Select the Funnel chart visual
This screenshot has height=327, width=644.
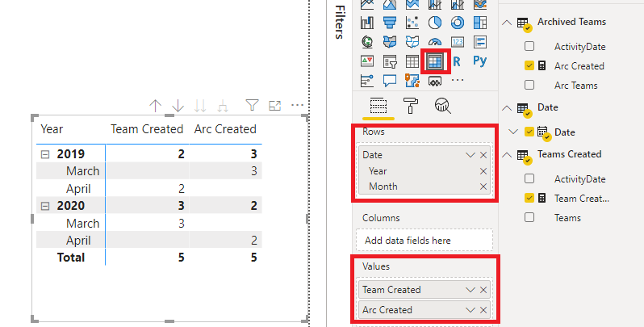[x=390, y=22]
